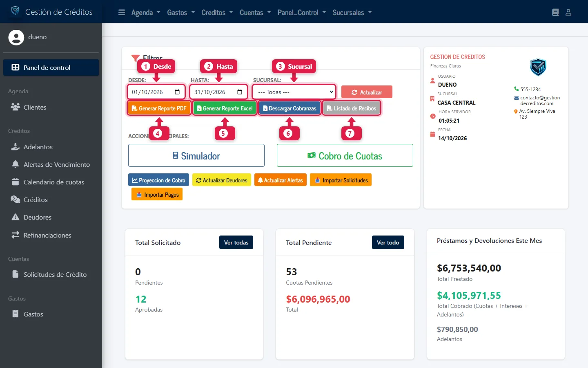This screenshot has width=588, height=368.
Task: Click Importar Pagos button
Action: coord(157,194)
